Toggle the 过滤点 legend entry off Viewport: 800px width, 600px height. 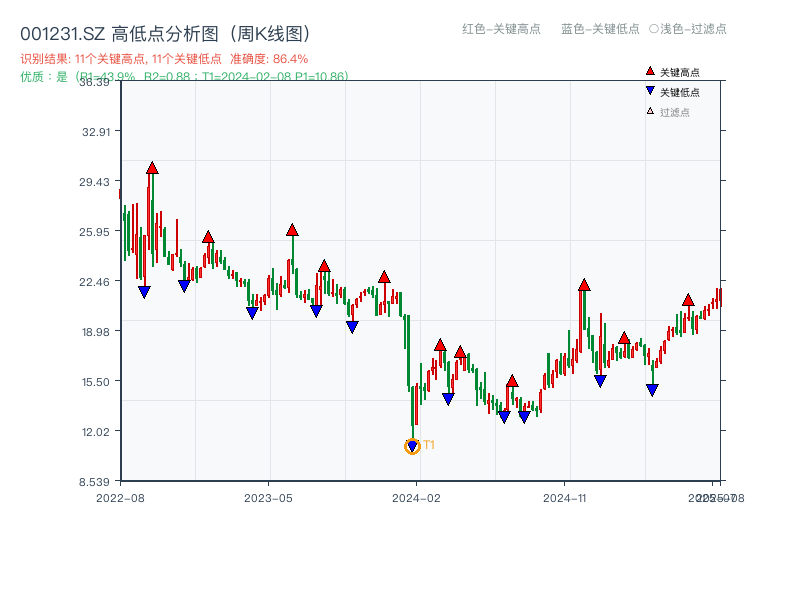[672, 112]
